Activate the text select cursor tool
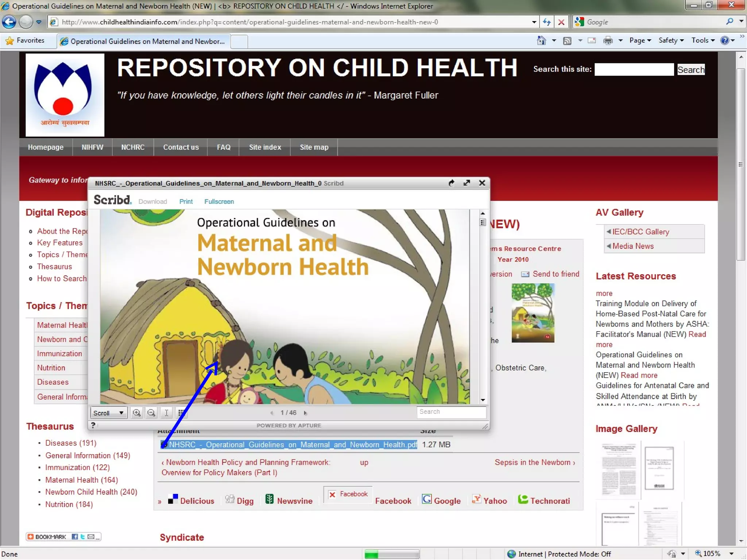This screenshot has width=747, height=560. point(166,413)
